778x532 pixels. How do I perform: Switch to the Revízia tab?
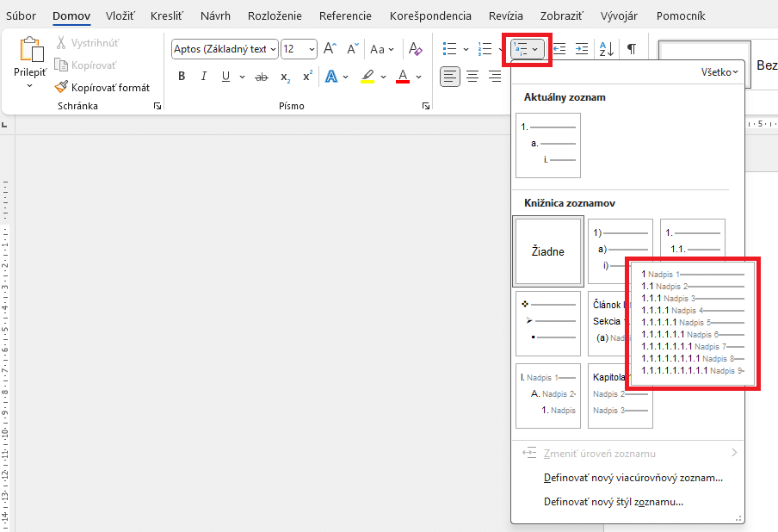click(505, 15)
